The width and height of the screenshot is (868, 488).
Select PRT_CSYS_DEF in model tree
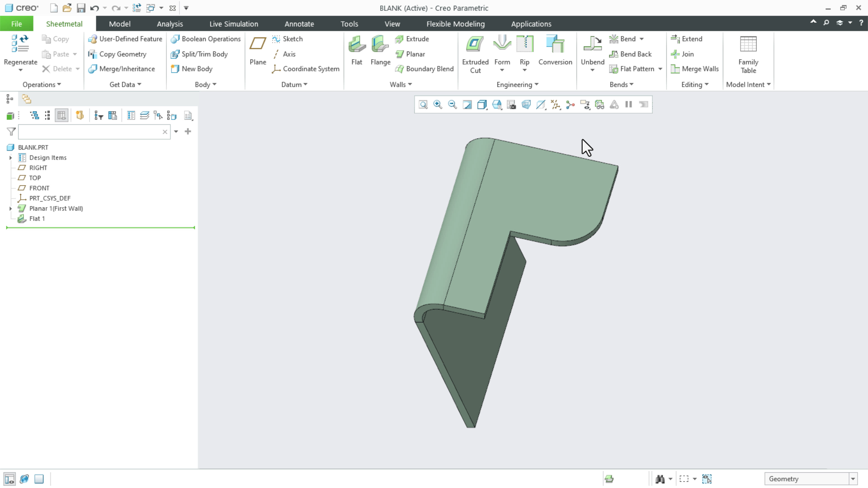point(44,198)
